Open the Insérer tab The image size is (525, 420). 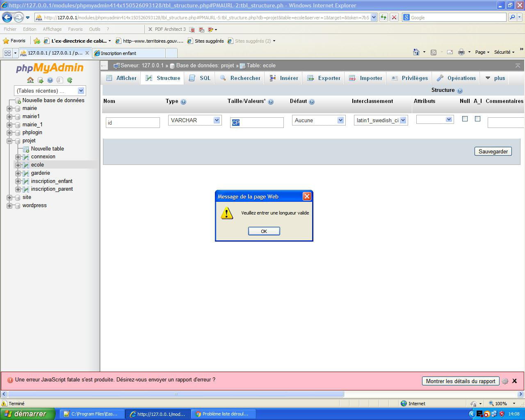[284, 78]
